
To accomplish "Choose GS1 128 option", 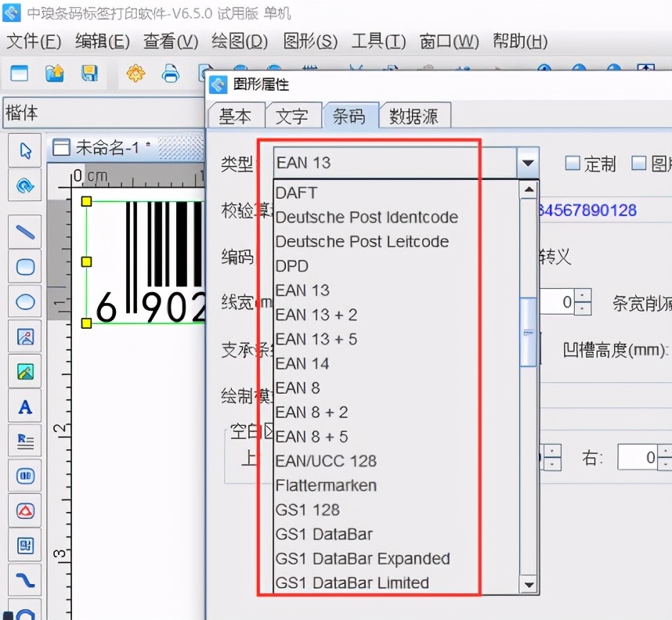I will 396,510.
